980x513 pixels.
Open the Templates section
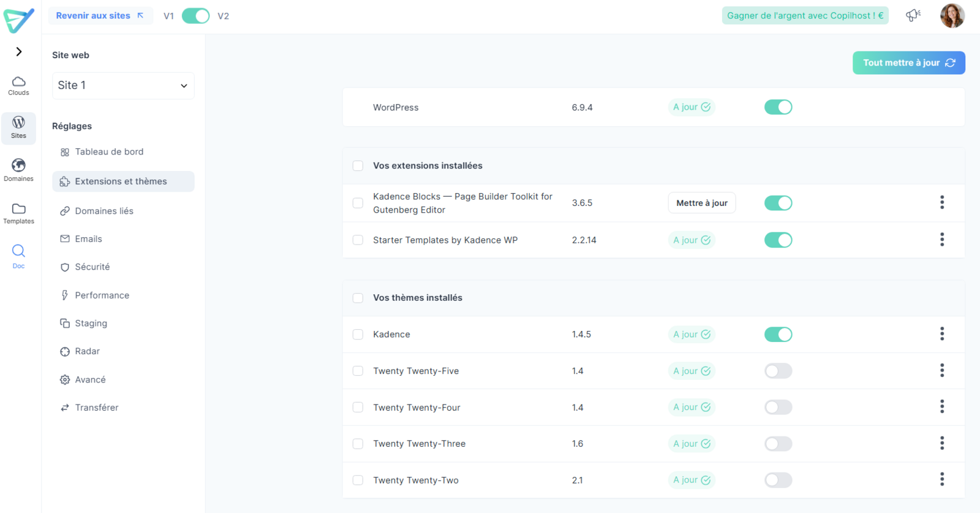point(18,213)
